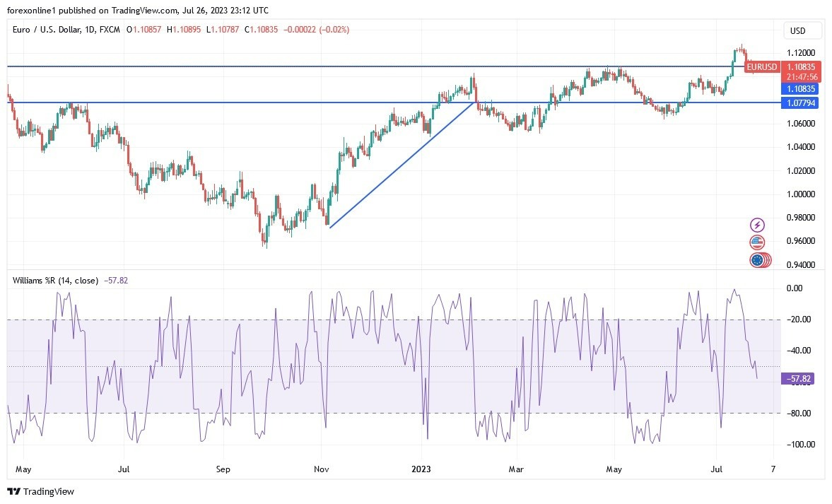The height and width of the screenshot is (504, 832).
Task: Click the purple lightning bolt icon
Action: tap(758, 225)
